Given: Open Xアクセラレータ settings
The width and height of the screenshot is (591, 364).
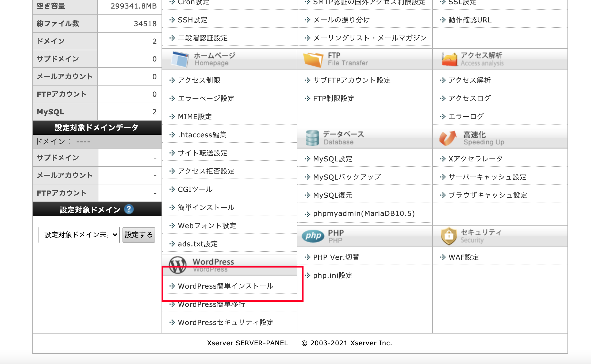Looking at the screenshot, I should [x=475, y=159].
